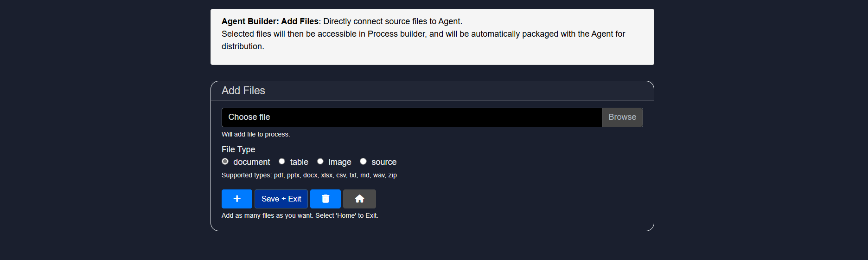Select the document radio button
Screen dimensions: 868x260
(225, 162)
